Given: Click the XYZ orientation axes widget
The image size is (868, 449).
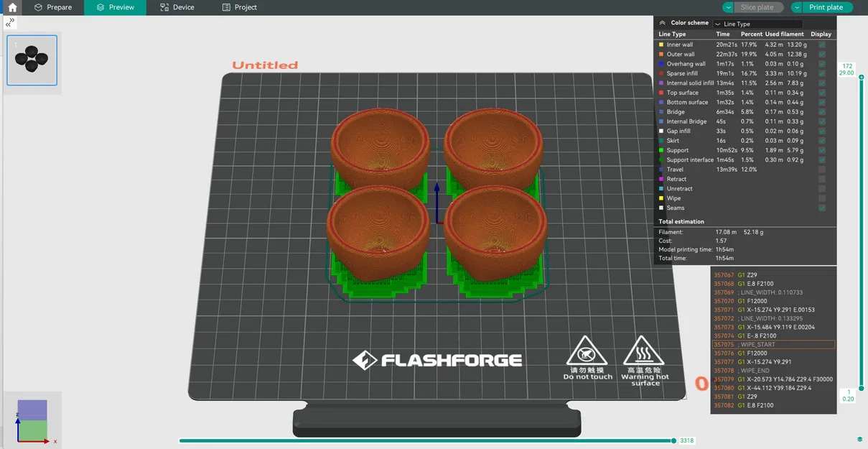Looking at the screenshot, I should coord(33,422).
